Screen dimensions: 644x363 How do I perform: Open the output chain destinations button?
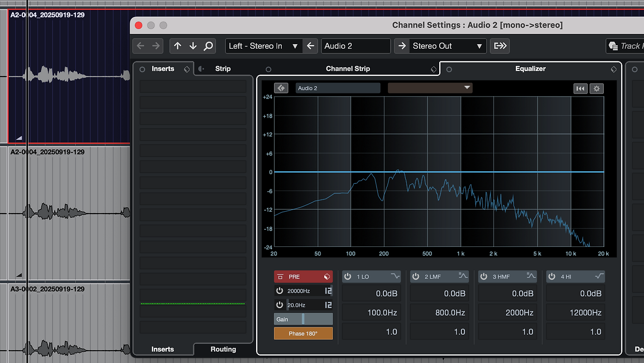click(x=500, y=46)
